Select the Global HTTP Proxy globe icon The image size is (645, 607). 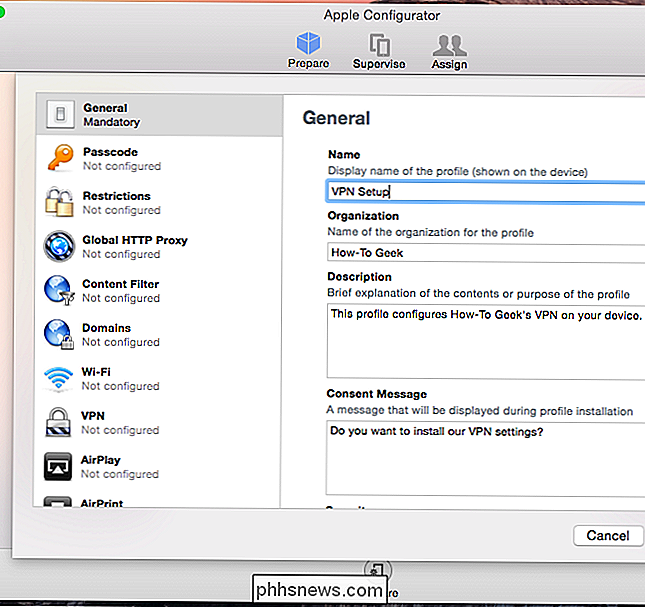59,246
